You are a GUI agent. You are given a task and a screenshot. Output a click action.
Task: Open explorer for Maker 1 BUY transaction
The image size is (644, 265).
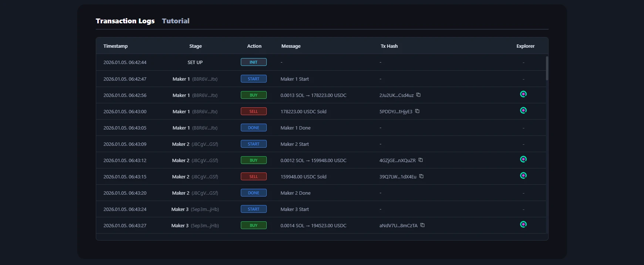point(523,94)
